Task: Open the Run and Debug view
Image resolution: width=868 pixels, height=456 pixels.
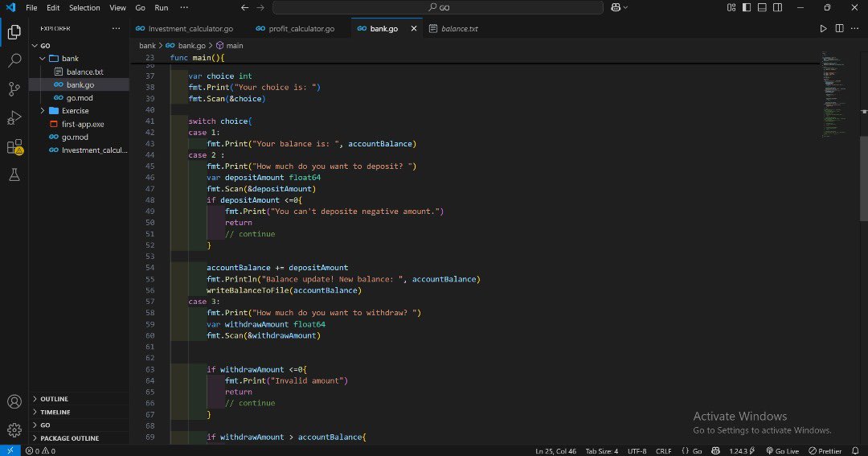Action: click(14, 117)
